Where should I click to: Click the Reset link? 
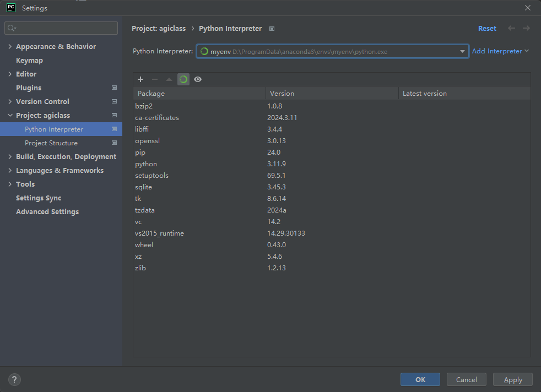tap(487, 28)
